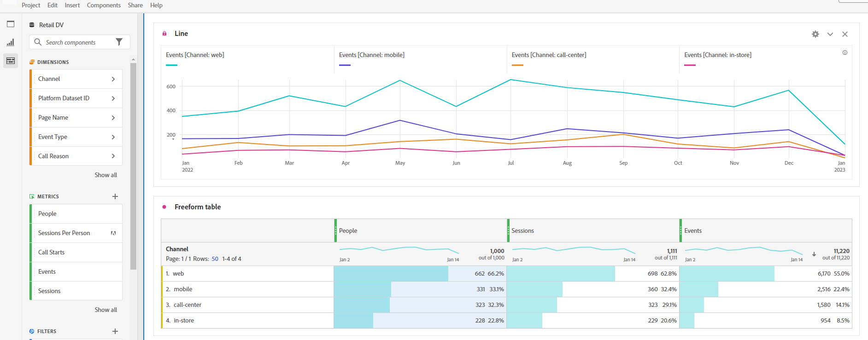The image size is (868, 340).
Task: Toggle the Events in-store legend series
Action: 718,55
